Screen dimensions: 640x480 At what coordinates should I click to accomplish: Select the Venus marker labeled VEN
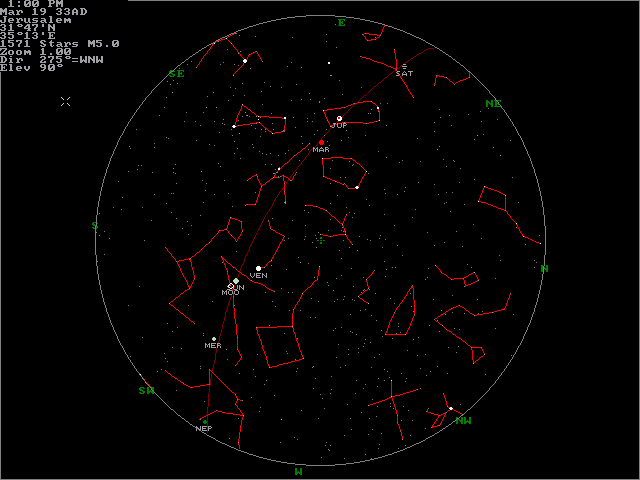[x=258, y=268]
